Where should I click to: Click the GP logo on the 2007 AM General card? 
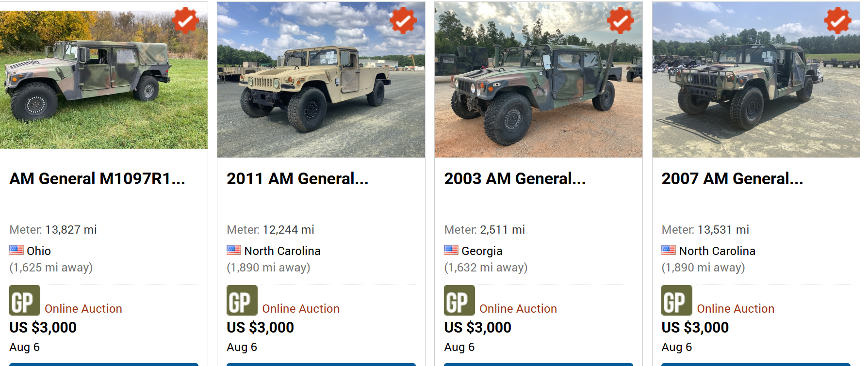677,301
